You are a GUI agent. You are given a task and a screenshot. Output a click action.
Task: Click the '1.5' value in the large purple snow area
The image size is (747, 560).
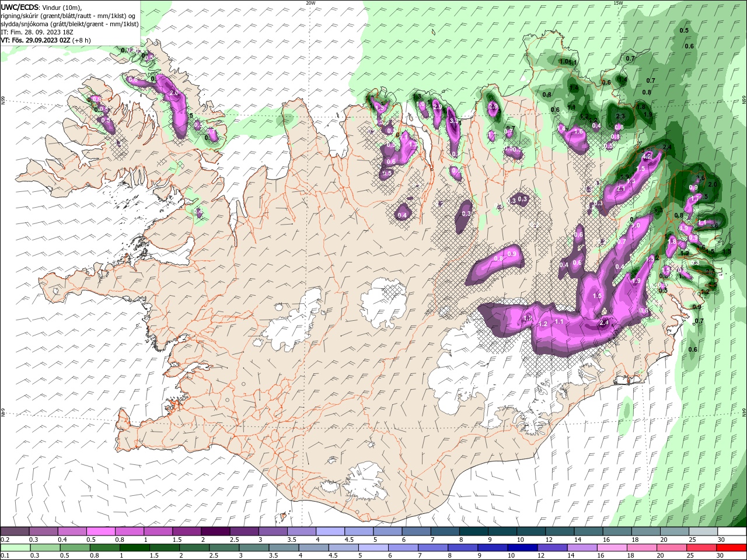click(597, 296)
